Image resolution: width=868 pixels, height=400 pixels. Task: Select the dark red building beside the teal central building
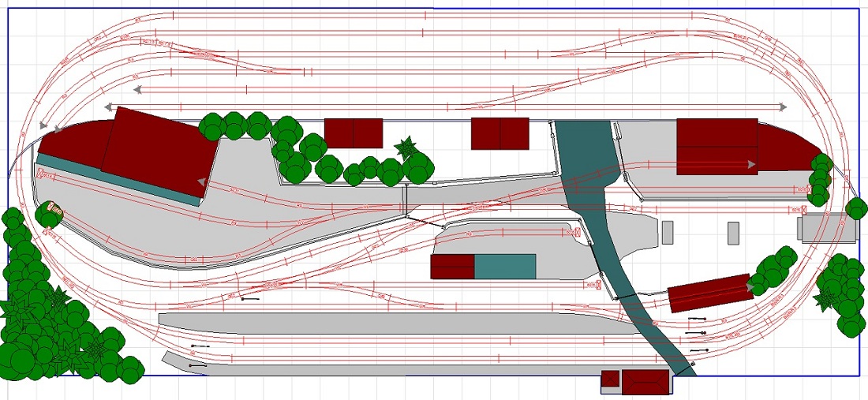click(452, 267)
